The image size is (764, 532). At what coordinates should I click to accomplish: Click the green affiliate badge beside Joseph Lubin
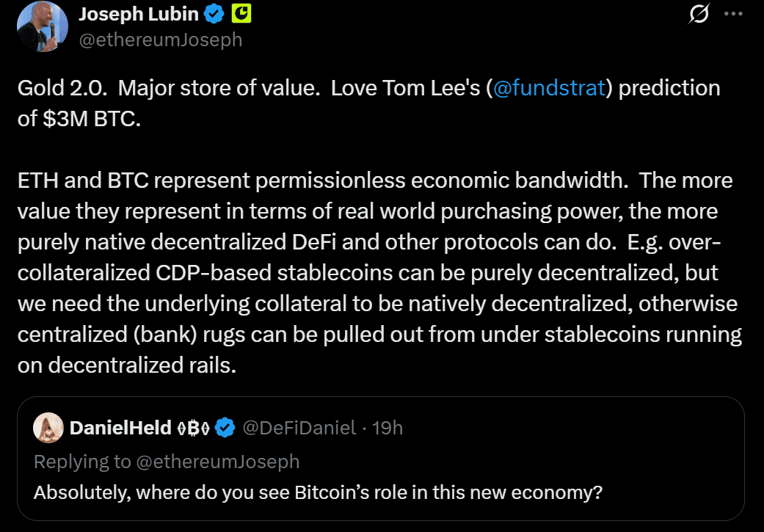(241, 12)
